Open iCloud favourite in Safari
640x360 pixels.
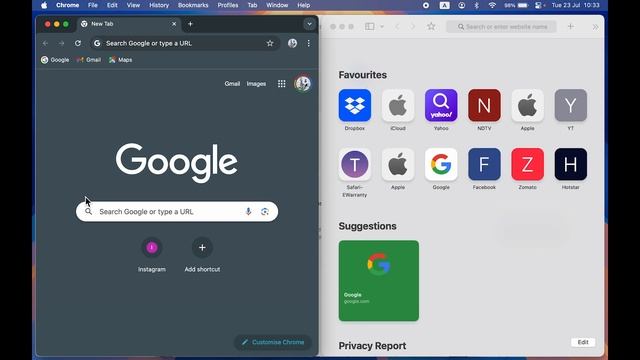click(x=398, y=105)
